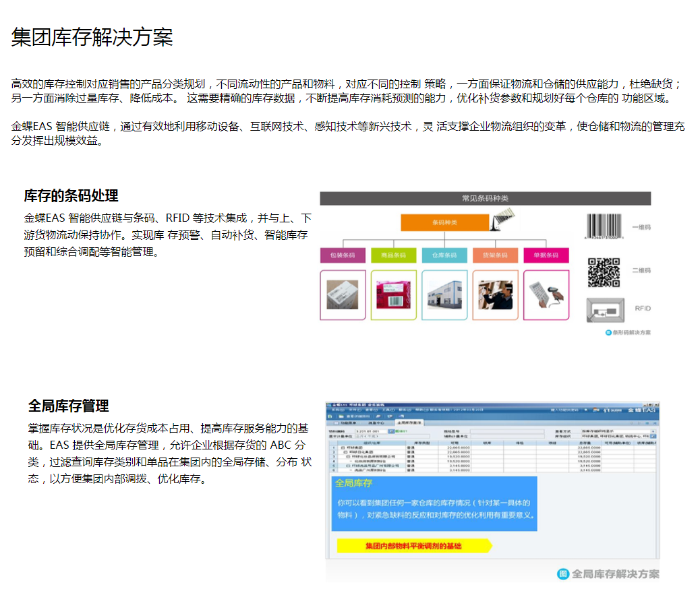Click the blue 仓库条码 label
700x595 pixels.
[x=444, y=255]
